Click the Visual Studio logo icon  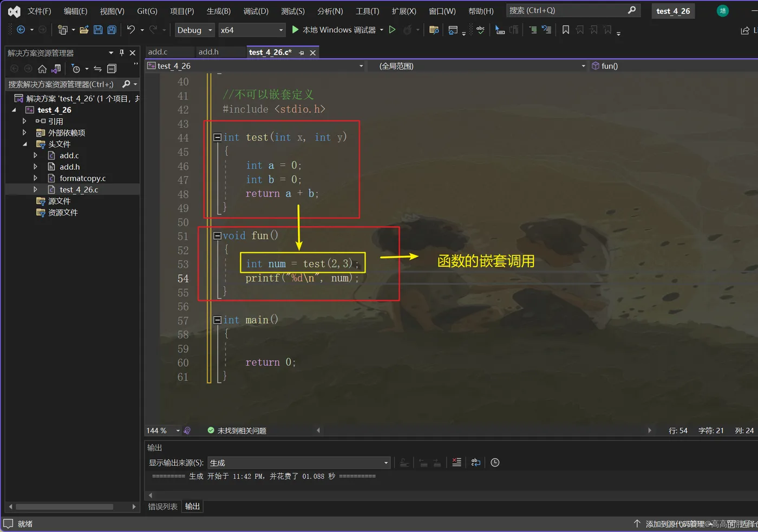(14, 11)
